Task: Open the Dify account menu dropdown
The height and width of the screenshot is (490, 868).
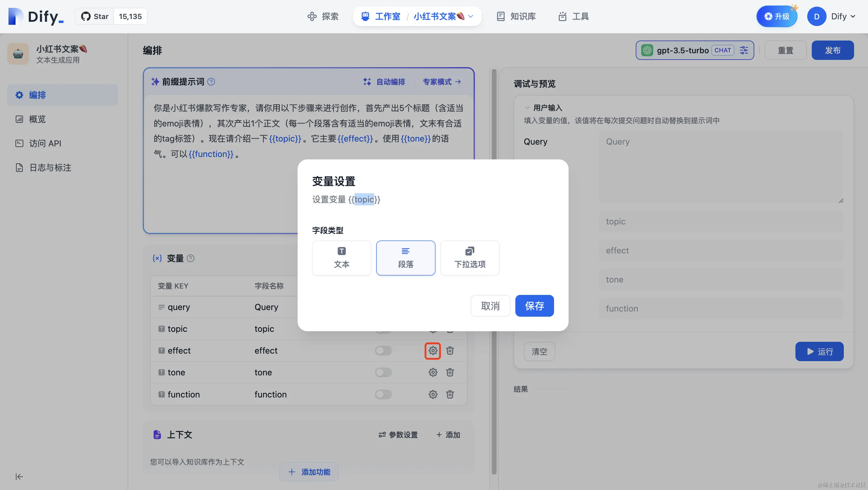Action: (842, 16)
